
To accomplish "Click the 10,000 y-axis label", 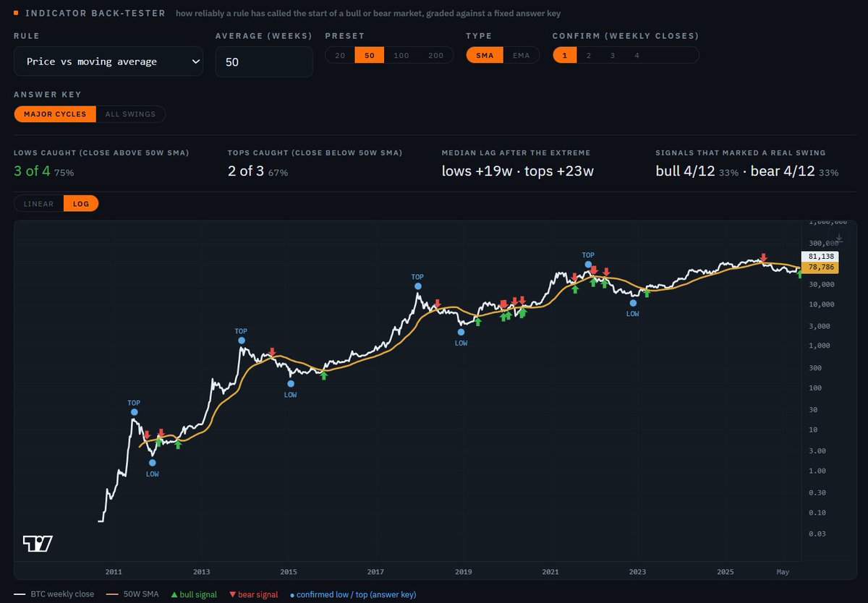I will [x=820, y=304].
